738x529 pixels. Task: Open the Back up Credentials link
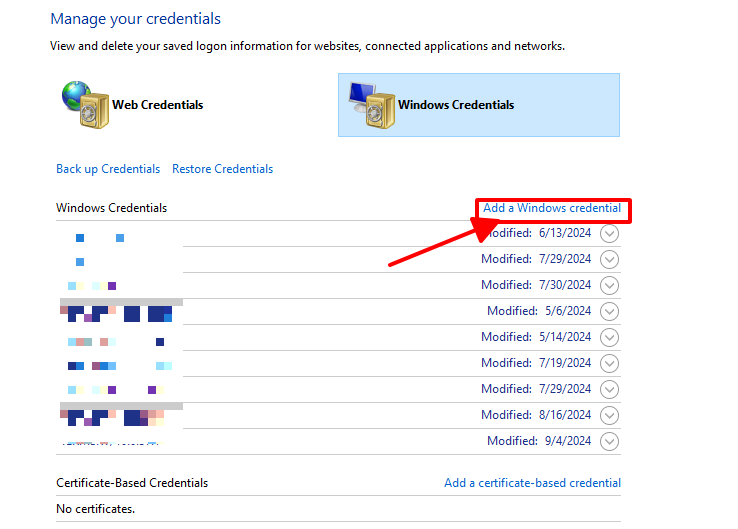point(108,169)
